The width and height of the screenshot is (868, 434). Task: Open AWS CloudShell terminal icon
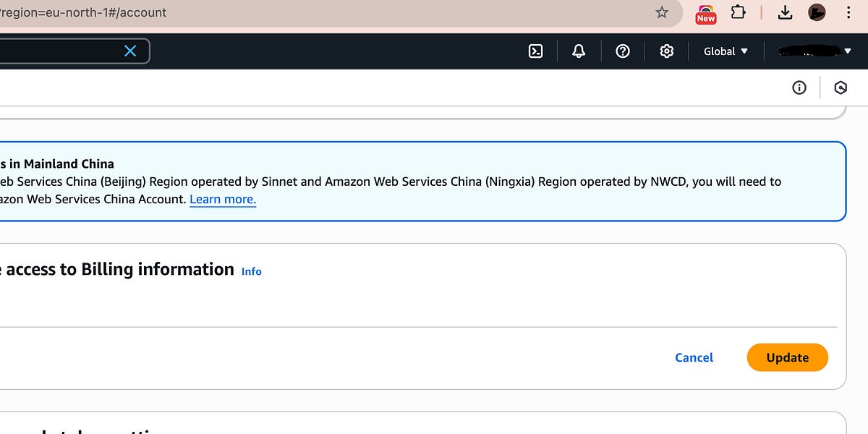(x=535, y=51)
